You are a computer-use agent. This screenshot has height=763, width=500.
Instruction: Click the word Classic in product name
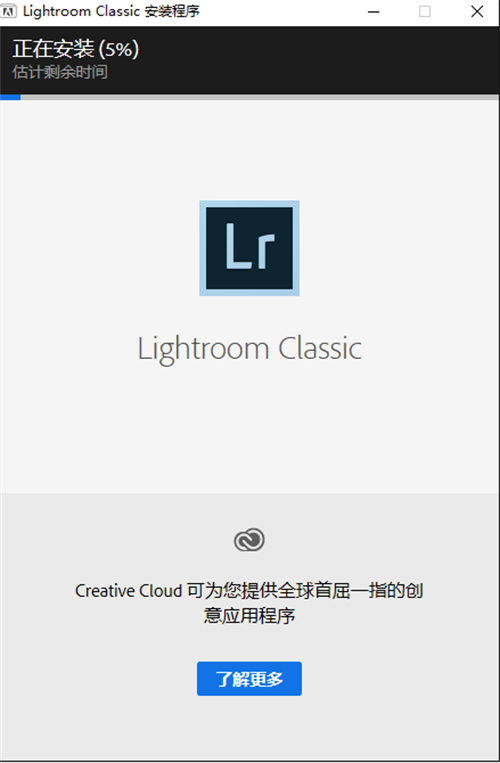(x=320, y=348)
